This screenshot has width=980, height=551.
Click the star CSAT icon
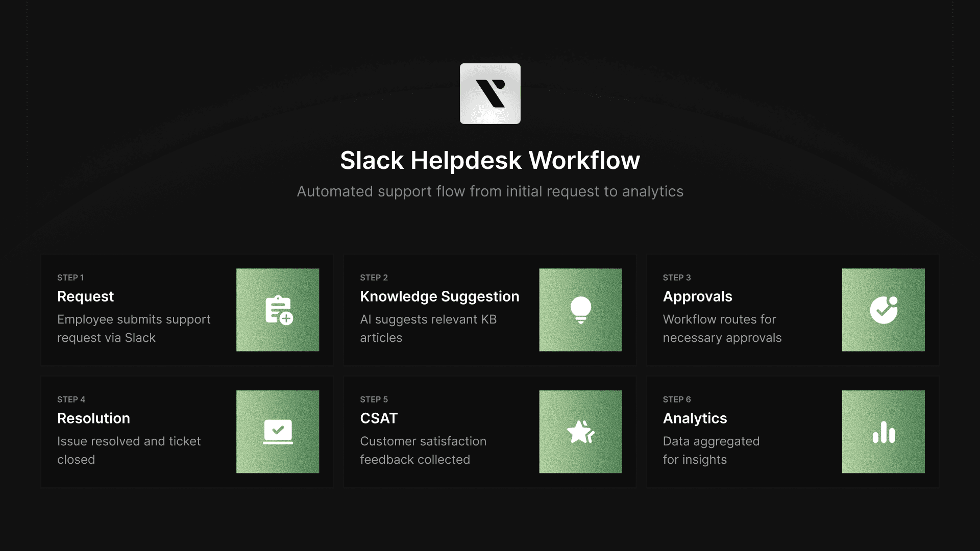pos(581,432)
